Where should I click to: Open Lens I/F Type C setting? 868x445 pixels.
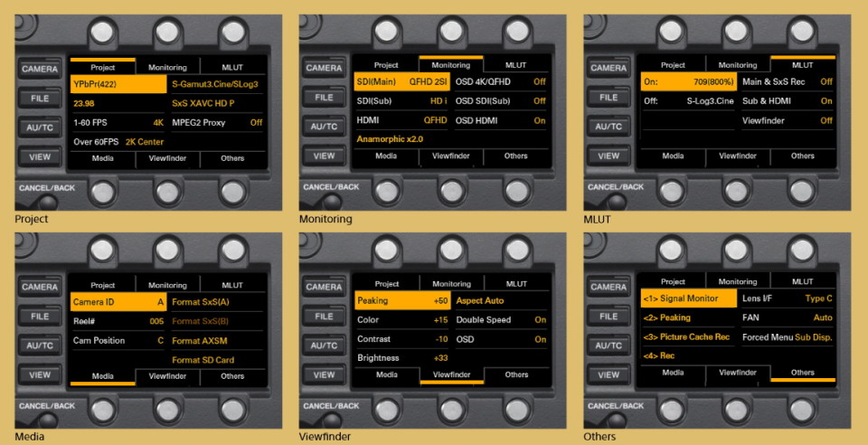[788, 298]
